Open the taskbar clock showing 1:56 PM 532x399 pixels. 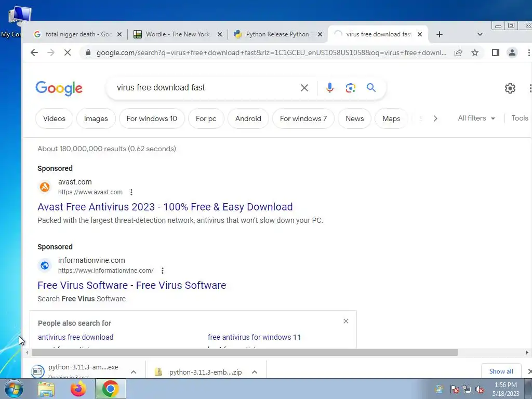coord(506,389)
